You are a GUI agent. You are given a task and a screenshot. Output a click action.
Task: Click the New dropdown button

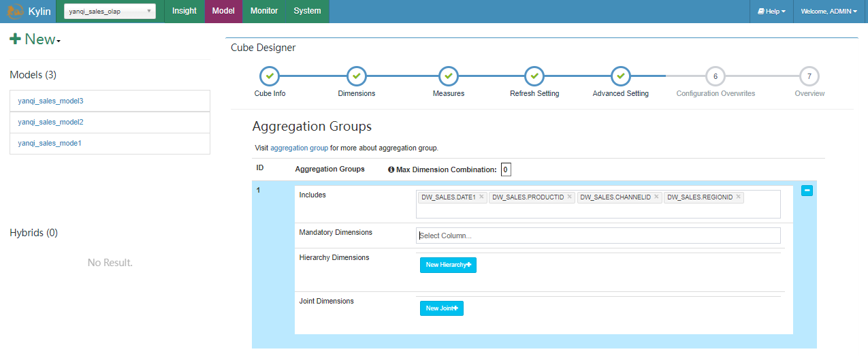click(35, 39)
